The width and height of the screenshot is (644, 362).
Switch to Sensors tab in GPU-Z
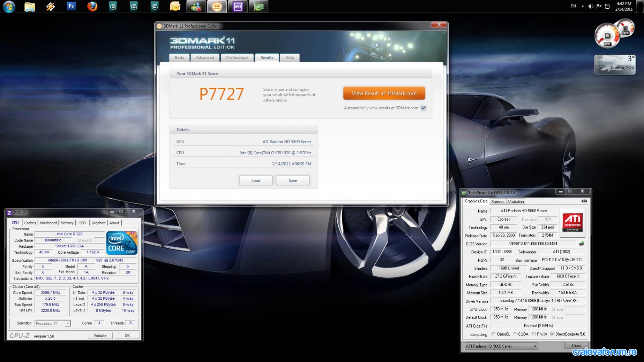tap(498, 202)
